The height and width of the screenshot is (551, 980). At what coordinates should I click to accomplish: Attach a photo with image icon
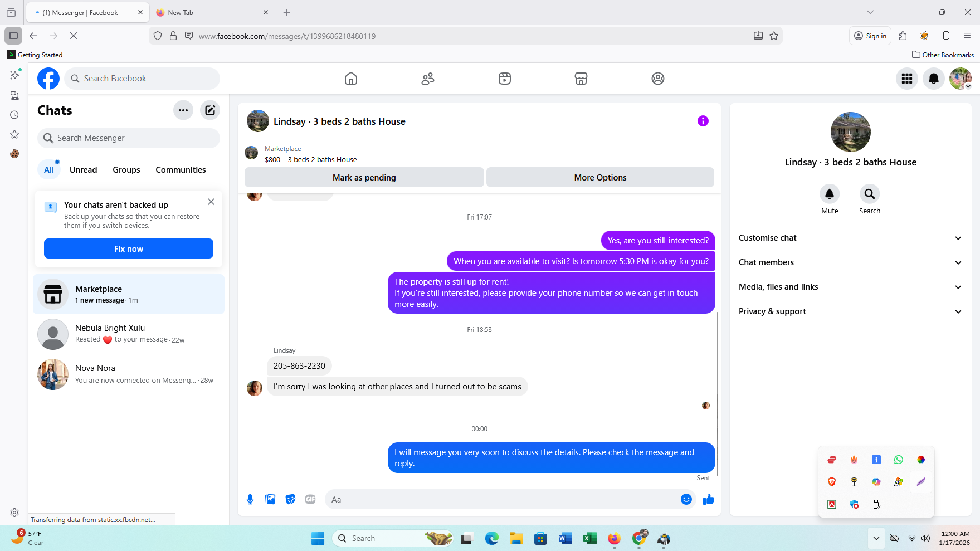click(x=270, y=499)
